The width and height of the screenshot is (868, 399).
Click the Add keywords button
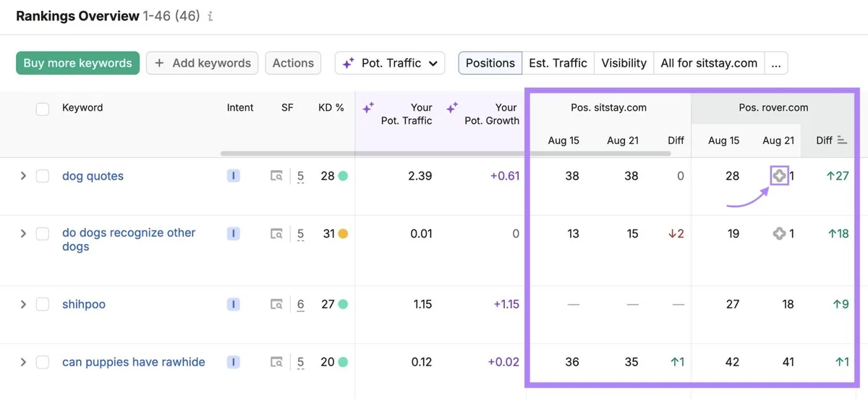click(203, 63)
